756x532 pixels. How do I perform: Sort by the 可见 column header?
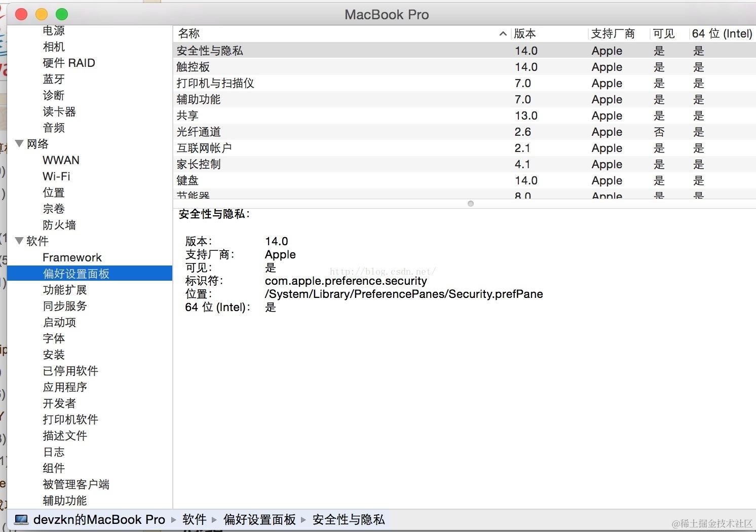pos(669,33)
